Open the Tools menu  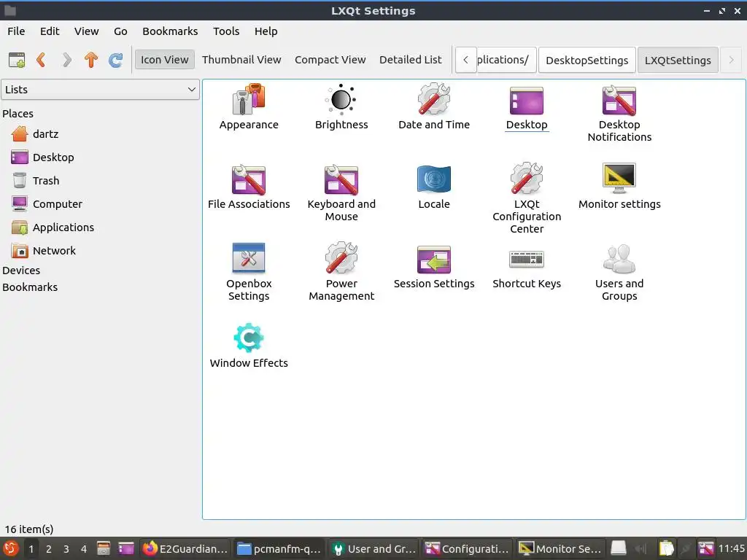226,31
